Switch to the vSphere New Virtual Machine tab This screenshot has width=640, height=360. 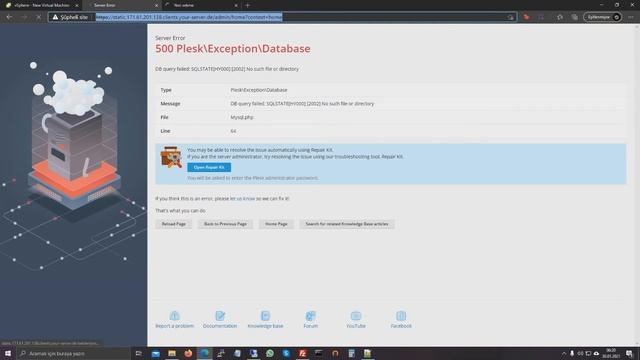pyautogui.click(x=41, y=5)
